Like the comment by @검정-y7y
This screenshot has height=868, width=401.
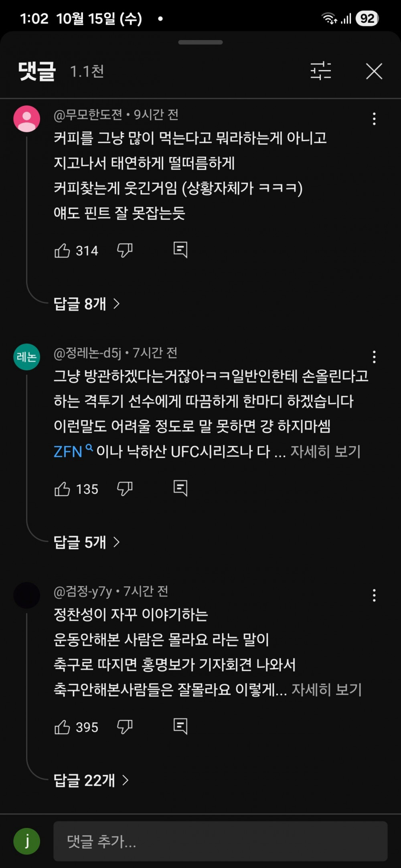(x=62, y=727)
